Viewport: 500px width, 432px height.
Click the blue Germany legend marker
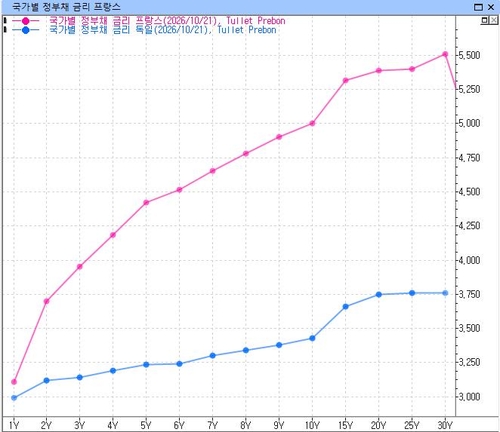click(x=26, y=30)
